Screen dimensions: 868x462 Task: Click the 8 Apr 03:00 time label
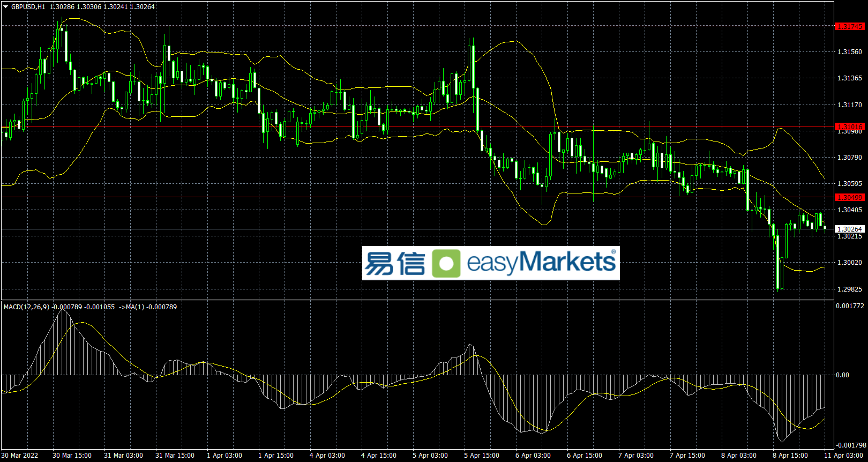tap(739, 456)
